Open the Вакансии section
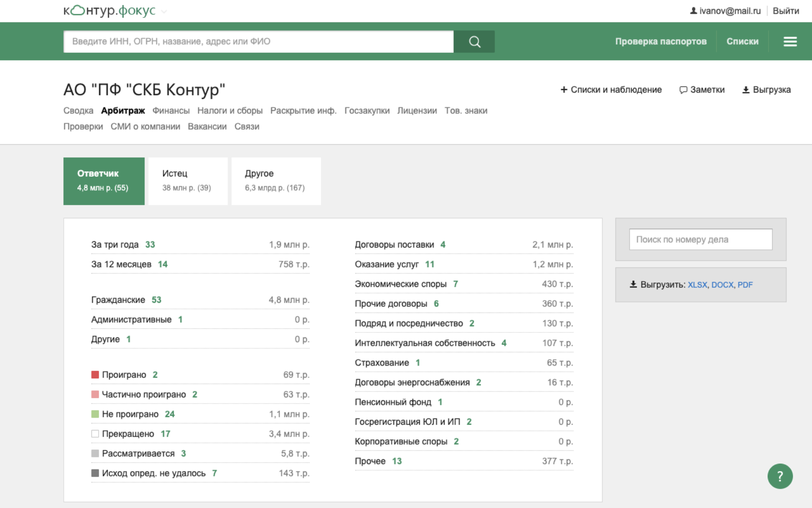 207,126
